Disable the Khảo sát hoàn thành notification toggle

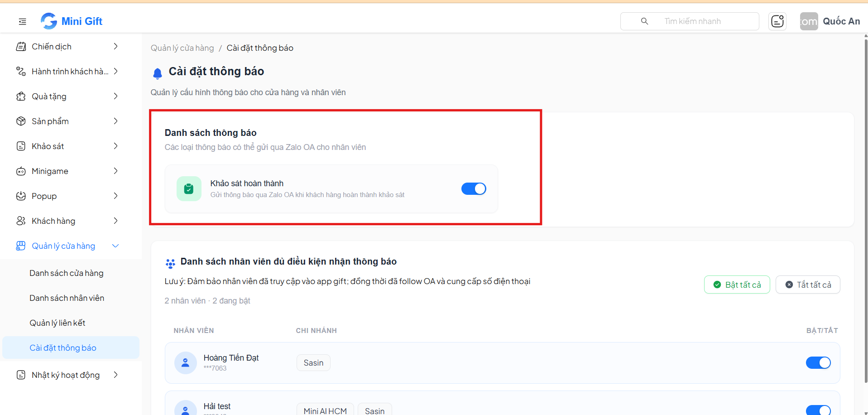[x=474, y=188]
